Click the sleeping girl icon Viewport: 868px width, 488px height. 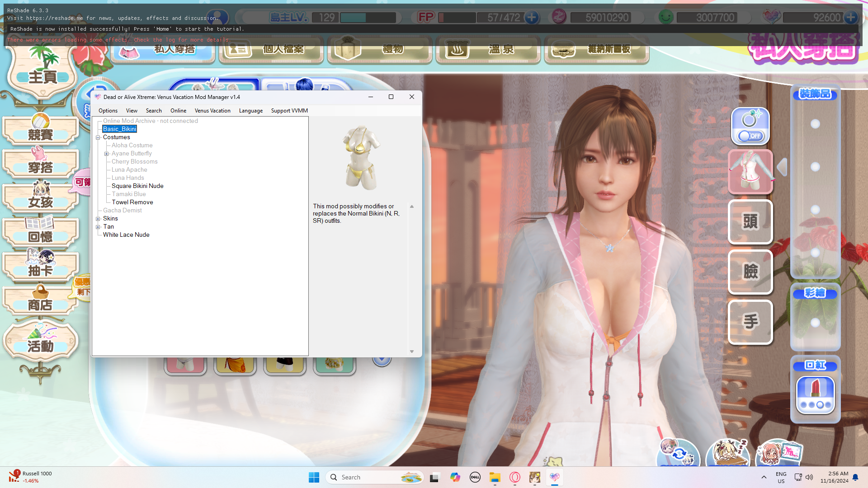[x=727, y=452]
